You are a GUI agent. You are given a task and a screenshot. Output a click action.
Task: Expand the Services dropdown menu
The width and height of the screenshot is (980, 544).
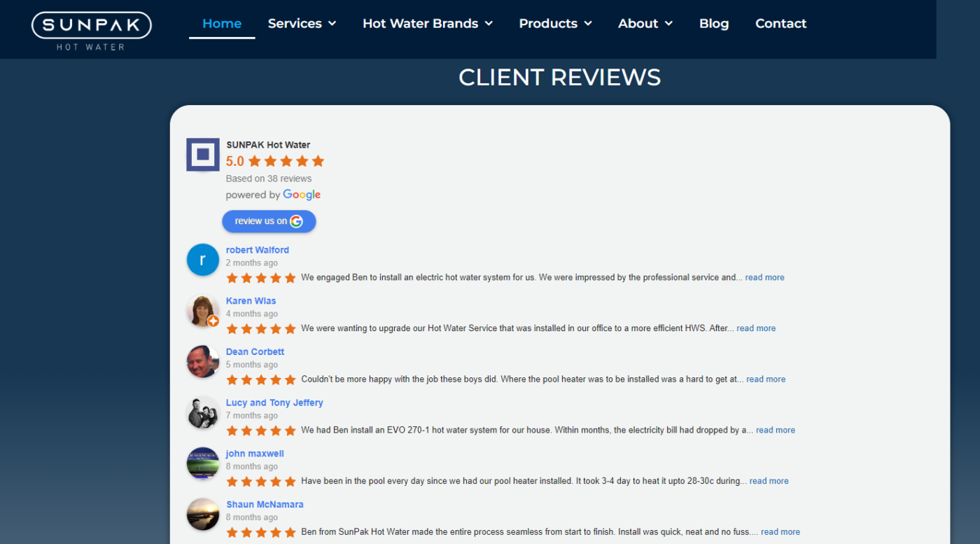tap(302, 23)
